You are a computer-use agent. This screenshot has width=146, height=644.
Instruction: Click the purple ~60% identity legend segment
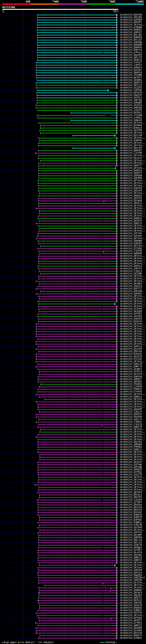click(x=73, y=4)
